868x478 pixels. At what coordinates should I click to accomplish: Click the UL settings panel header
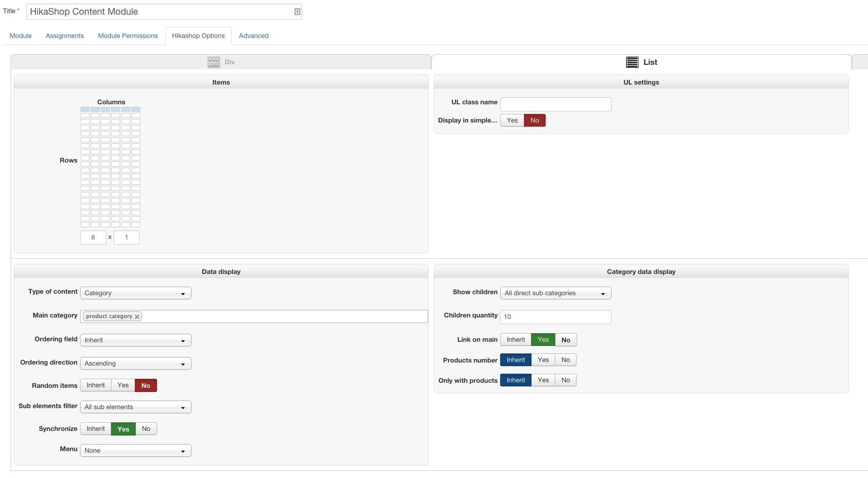point(641,82)
